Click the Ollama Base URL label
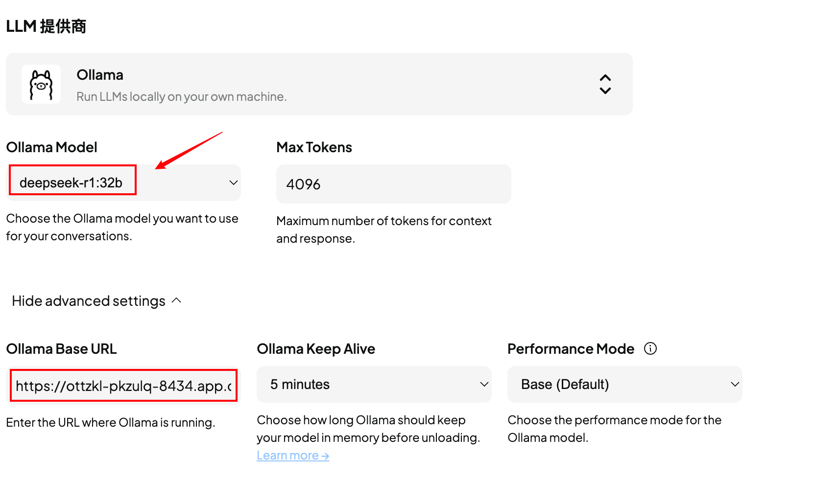 tap(61, 349)
